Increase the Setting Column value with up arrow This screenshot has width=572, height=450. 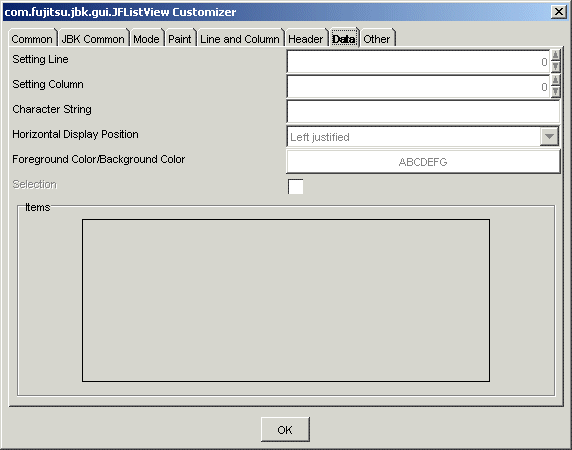[x=555, y=81]
